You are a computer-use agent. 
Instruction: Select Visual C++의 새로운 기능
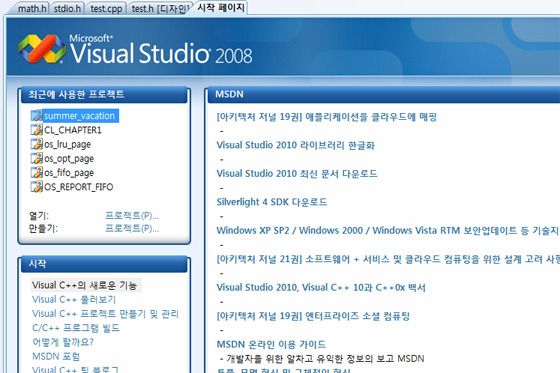tap(85, 285)
